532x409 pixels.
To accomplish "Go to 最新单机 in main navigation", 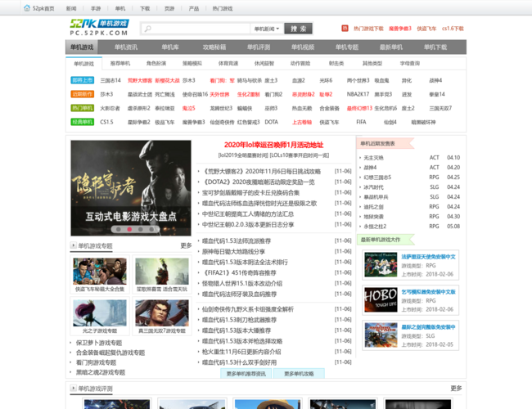I will [x=391, y=47].
